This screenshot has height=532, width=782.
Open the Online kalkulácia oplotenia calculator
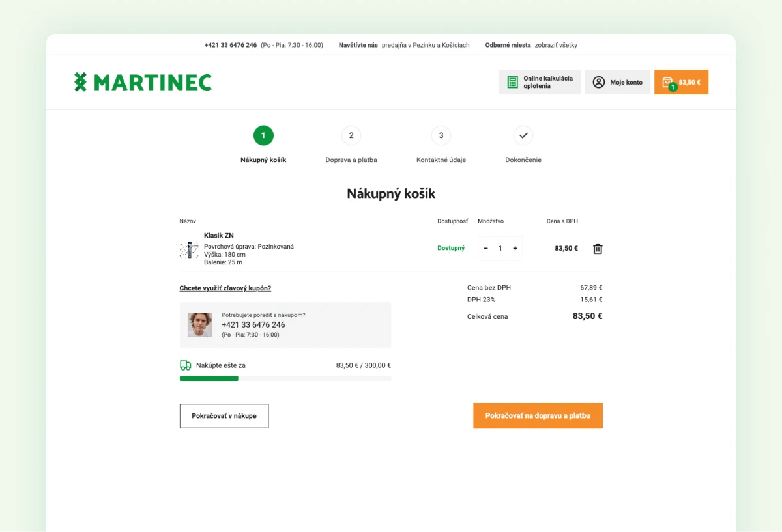(540, 82)
